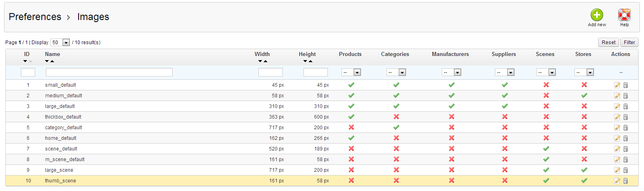Screen dimensions: 644x191
Task: Click the Name filter text field
Action: pos(109,72)
